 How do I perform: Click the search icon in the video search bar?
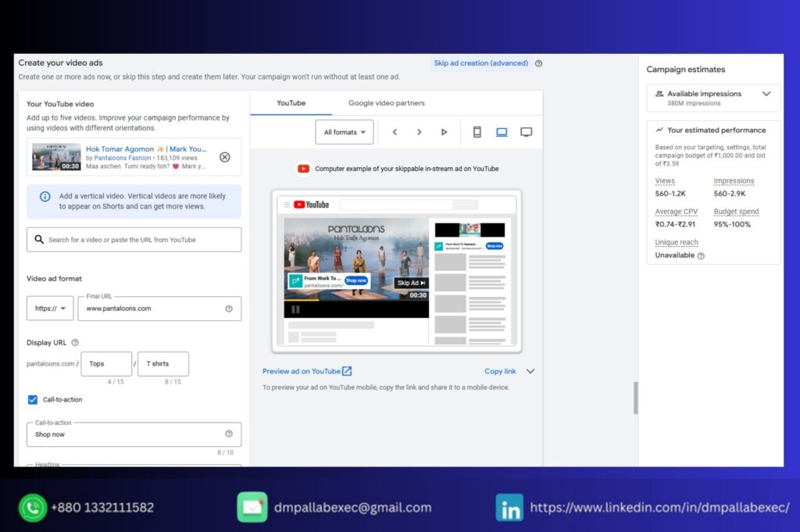41,239
